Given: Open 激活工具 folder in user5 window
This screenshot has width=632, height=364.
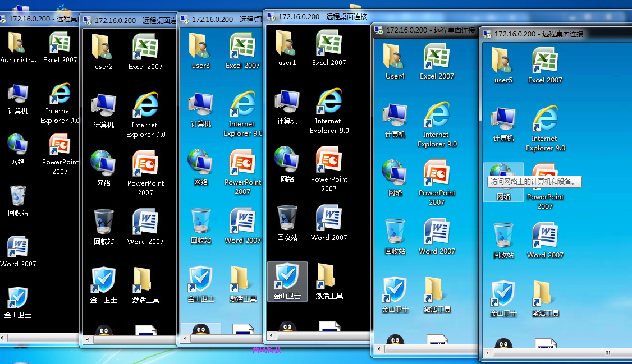Looking at the screenshot, I should tap(546, 299).
